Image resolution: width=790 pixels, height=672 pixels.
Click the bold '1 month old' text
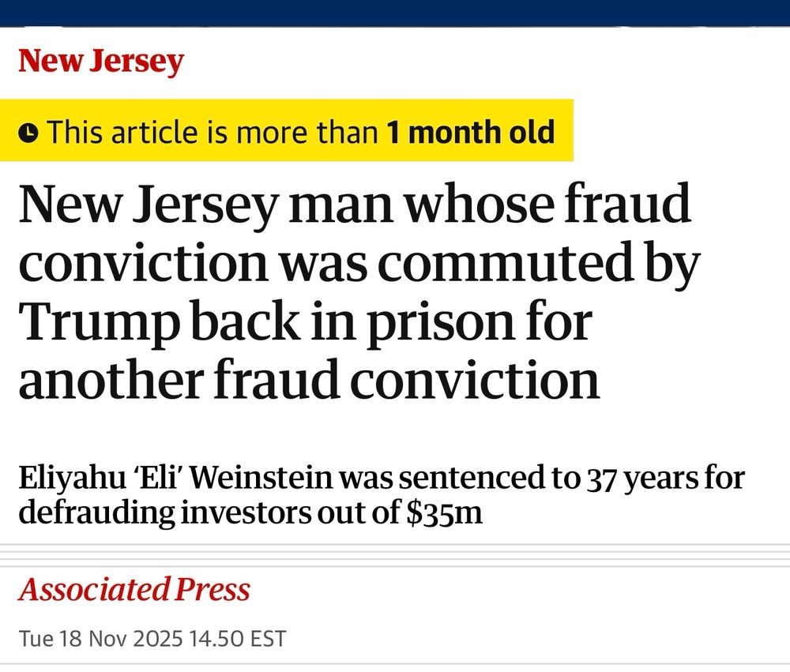[471, 131]
